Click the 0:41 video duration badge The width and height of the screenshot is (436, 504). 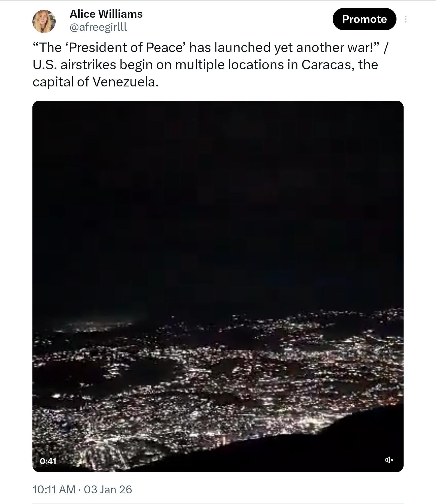pyautogui.click(x=48, y=461)
